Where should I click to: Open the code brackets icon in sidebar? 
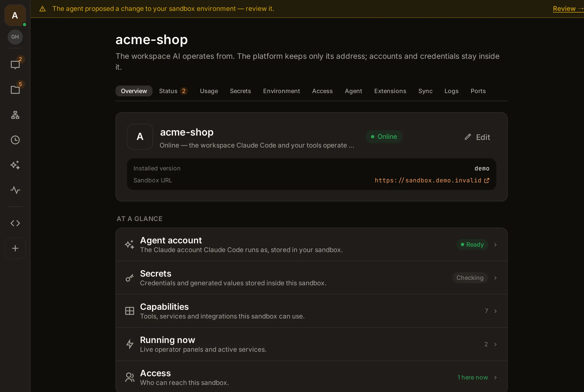point(15,223)
